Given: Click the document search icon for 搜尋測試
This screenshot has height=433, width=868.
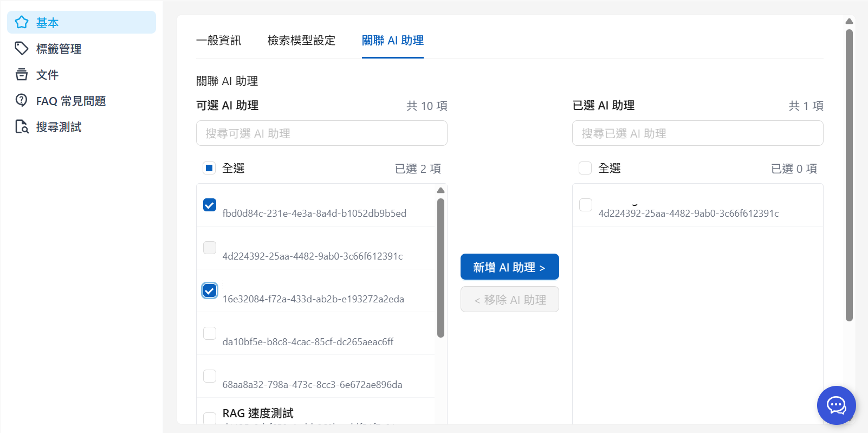Looking at the screenshot, I should pos(22,127).
